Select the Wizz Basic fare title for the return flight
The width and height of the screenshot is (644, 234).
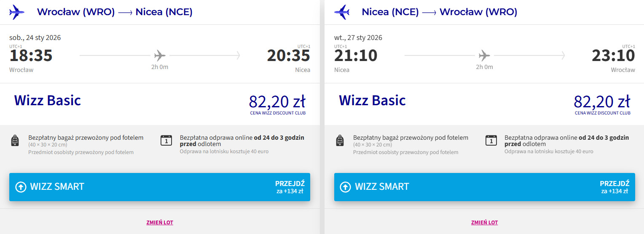(x=372, y=101)
